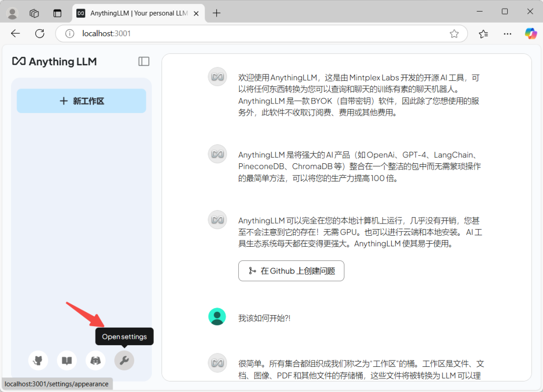Open browser Settings and more menu
This screenshot has width=543, height=392.
507,34
